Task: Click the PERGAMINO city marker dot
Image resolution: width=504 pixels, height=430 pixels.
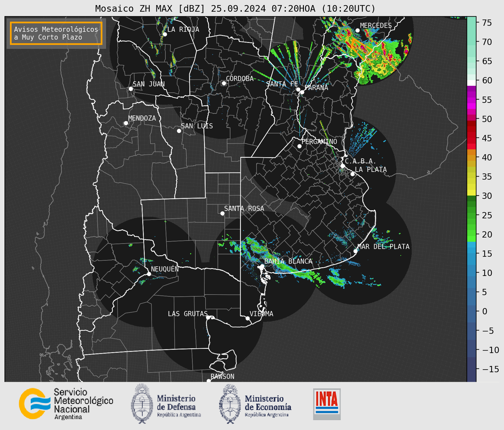Action: (299, 146)
